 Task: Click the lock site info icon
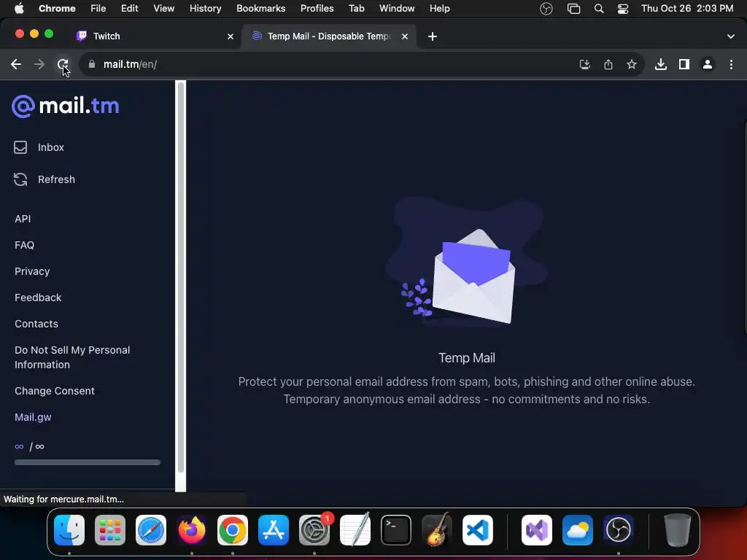click(x=92, y=64)
